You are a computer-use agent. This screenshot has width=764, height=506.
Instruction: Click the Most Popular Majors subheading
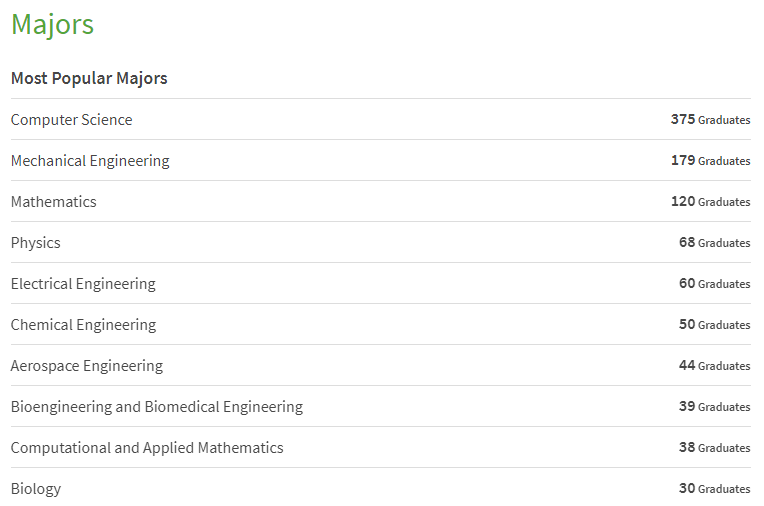click(x=89, y=78)
